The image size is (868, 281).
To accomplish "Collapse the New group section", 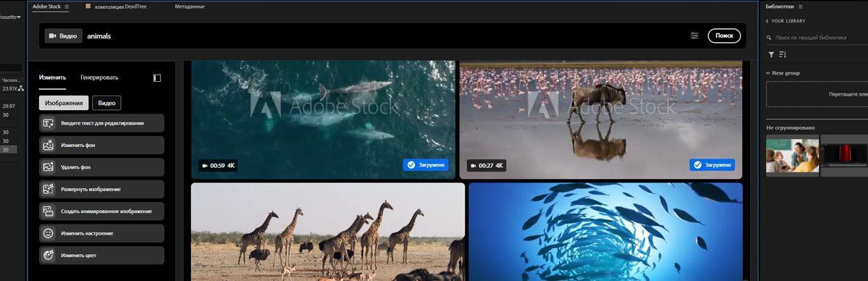I will click(x=768, y=73).
